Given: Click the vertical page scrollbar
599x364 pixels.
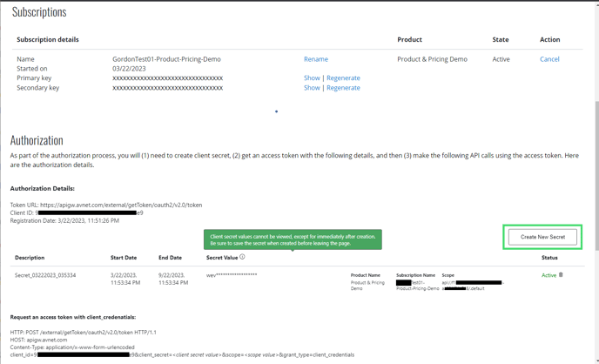Looking at the screenshot, I should [596, 176].
